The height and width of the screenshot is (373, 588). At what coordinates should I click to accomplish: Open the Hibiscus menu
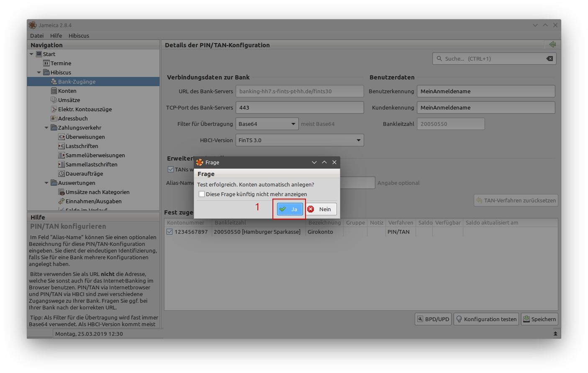(79, 36)
